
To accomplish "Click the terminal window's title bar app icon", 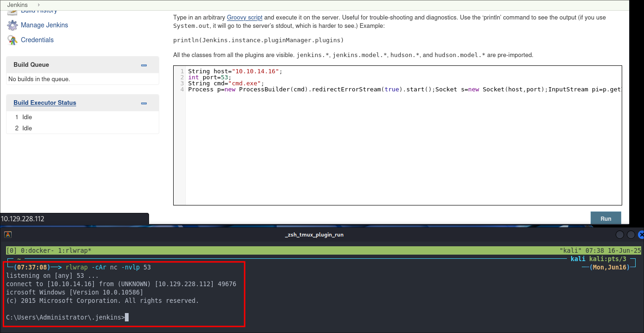I will (x=8, y=234).
